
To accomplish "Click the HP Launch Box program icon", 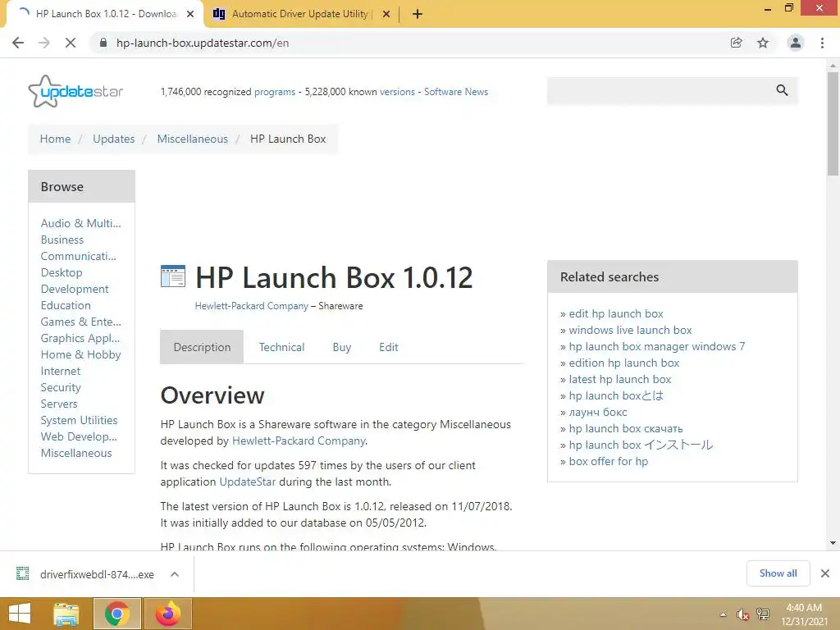I will [x=173, y=276].
